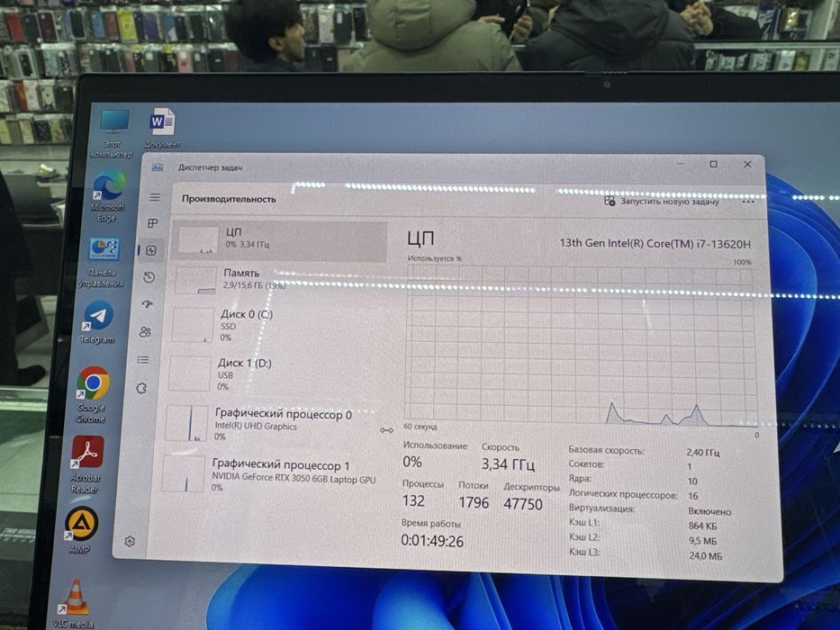Click the 'Базовая скорость' value 2,40 ГГц
The width and height of the screenshot is (840, 630).
703,453
